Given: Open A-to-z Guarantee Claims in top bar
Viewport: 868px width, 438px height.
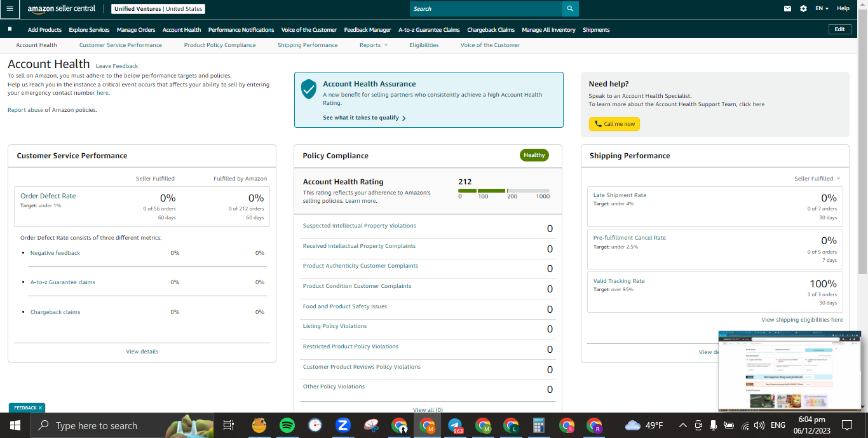Looking at the screenshot, I should pyautogui.click(x=429, y=30).
